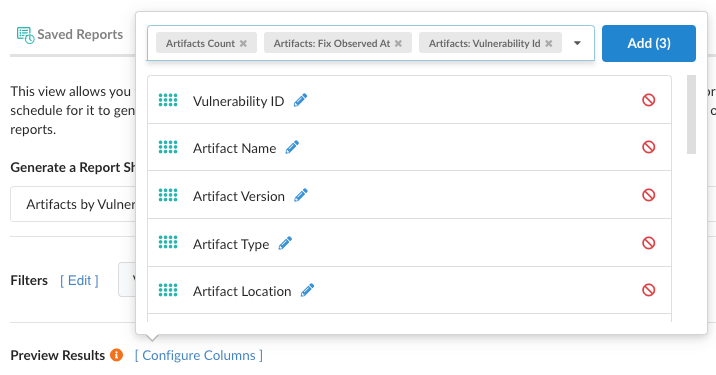The width and height of the screenshot is (716, 375).
Task: Select the Artifact Name row label
Action: (x=234, y=148)
